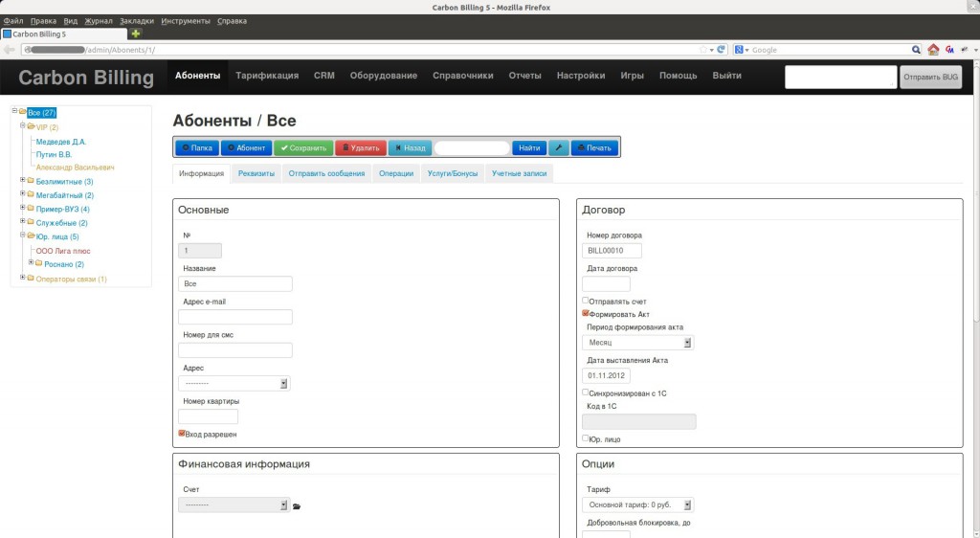Collapse the Юр. лица (5) tree node
Viewport: 980px width, 538px height.
coord(23,235)
